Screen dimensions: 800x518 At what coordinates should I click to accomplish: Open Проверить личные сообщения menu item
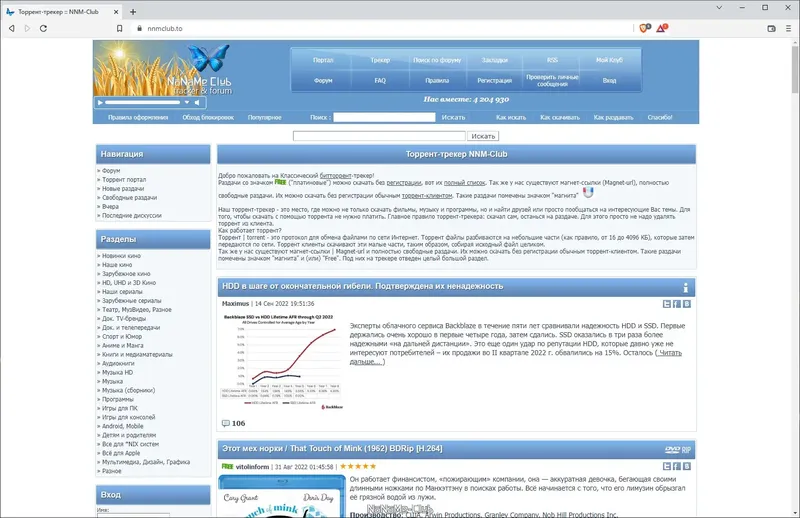(x=552, y=81)
